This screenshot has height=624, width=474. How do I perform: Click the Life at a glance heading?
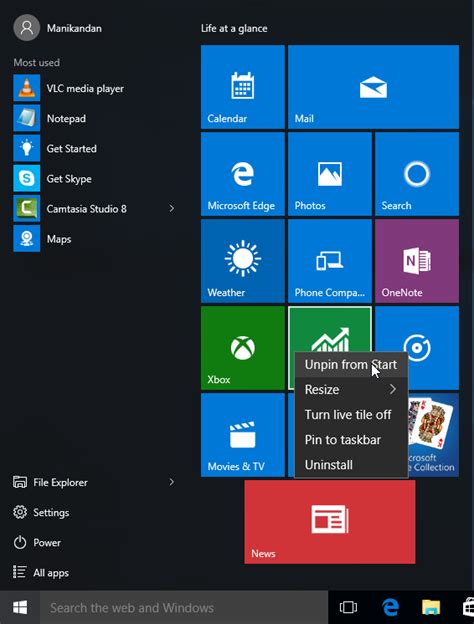pos(234,28)
